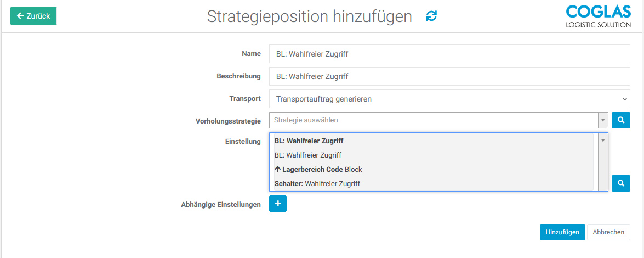Add a dependent setting with plus button
This screenshot has width=644, height=258.
coord(278,204)
